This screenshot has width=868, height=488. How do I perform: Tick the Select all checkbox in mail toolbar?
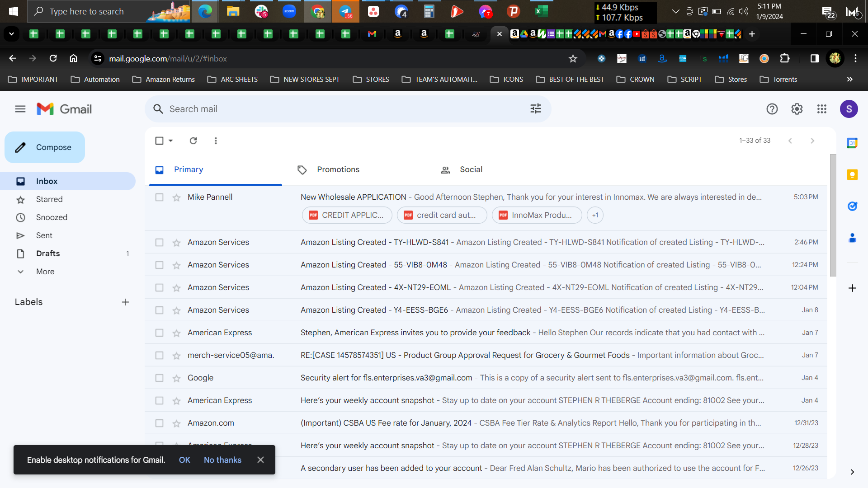click(x=159, y=141)
